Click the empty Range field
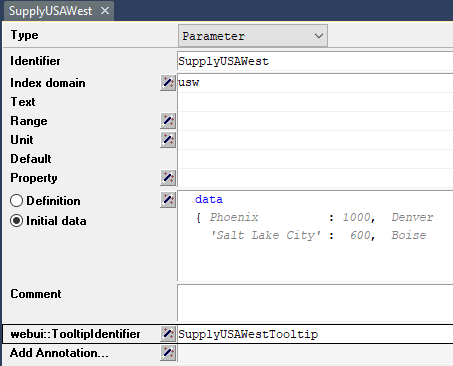This screenshot has width=453, height=366. [315, 121]
